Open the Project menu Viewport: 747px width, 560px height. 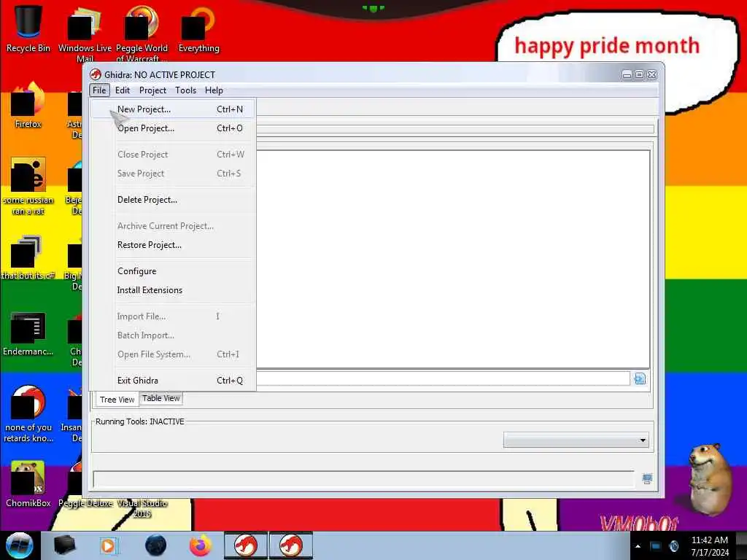coord(152,90)
